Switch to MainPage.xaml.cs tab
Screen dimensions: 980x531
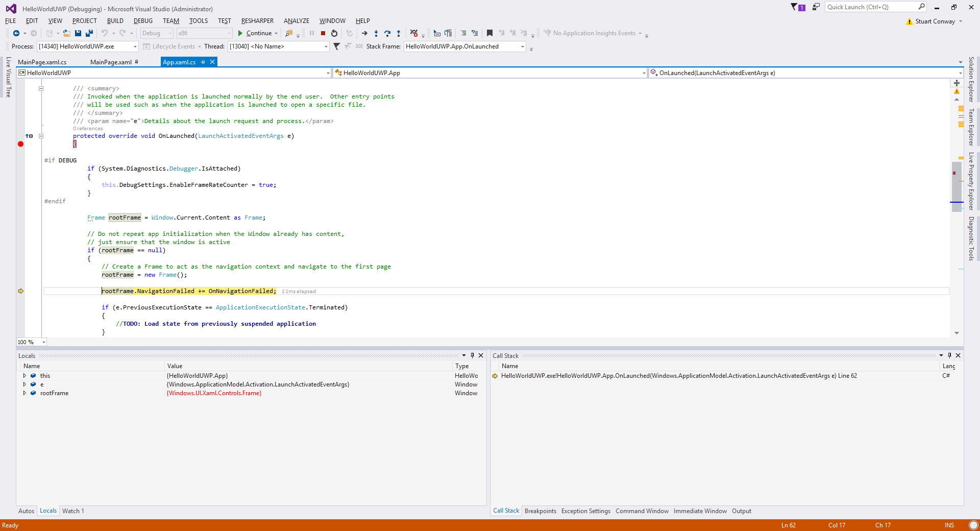tap(42, 62)
